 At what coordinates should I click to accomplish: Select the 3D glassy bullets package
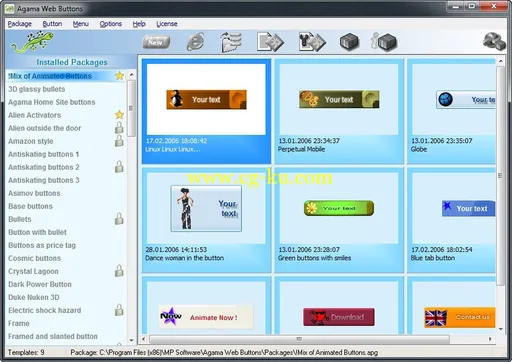click(x=66, y=89)
